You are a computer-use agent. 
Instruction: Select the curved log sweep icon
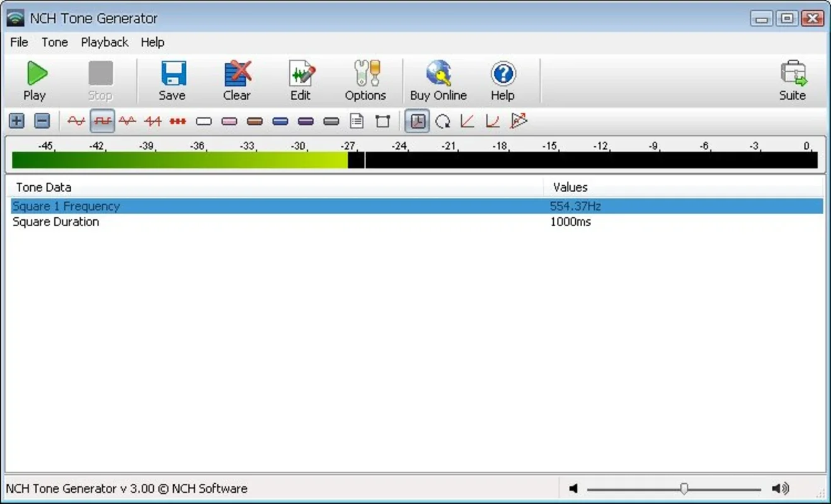493,121
